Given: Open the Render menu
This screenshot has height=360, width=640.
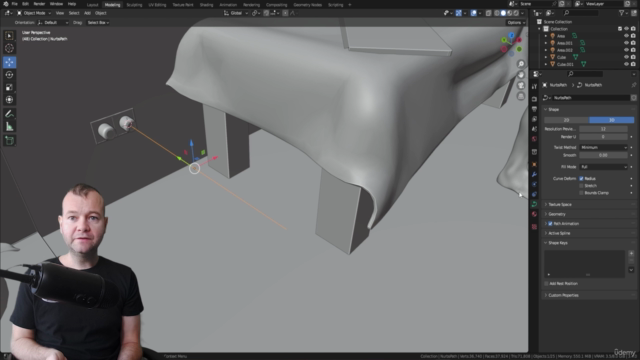Looking at the screenshot, I should pyautogui.click(x=39, y=4).
